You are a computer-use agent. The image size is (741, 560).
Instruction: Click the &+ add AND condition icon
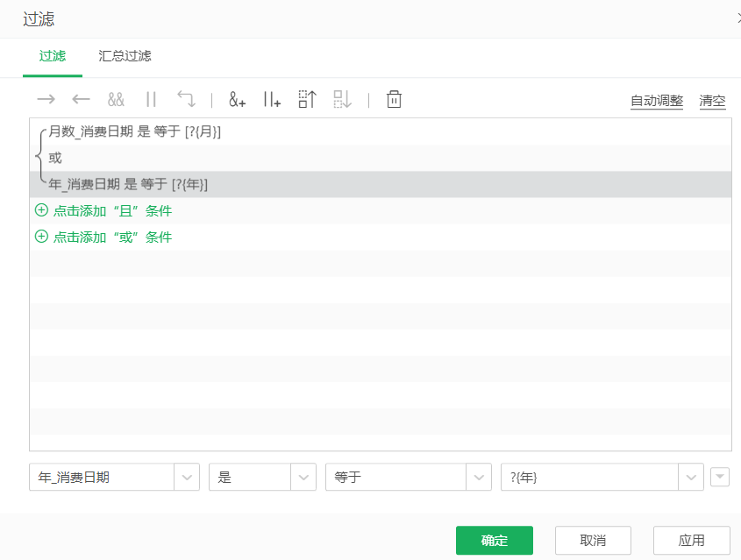pos(238,99)
